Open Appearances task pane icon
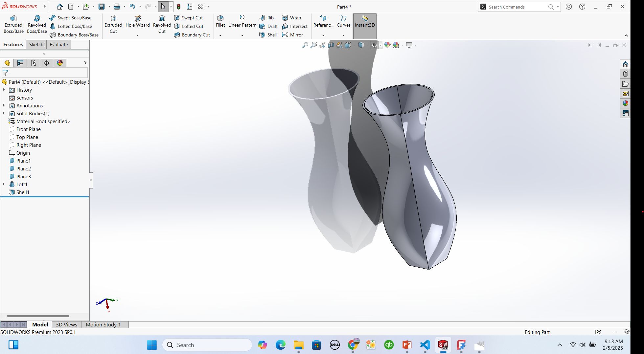 [x=625, y=103]
